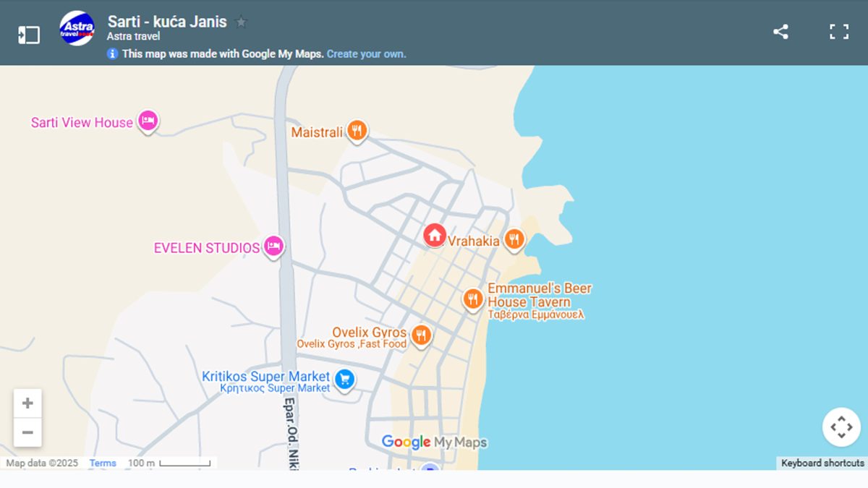Select the Vrahakia restaurant marker
Viewport: 868px width, 488px height.
514,239
